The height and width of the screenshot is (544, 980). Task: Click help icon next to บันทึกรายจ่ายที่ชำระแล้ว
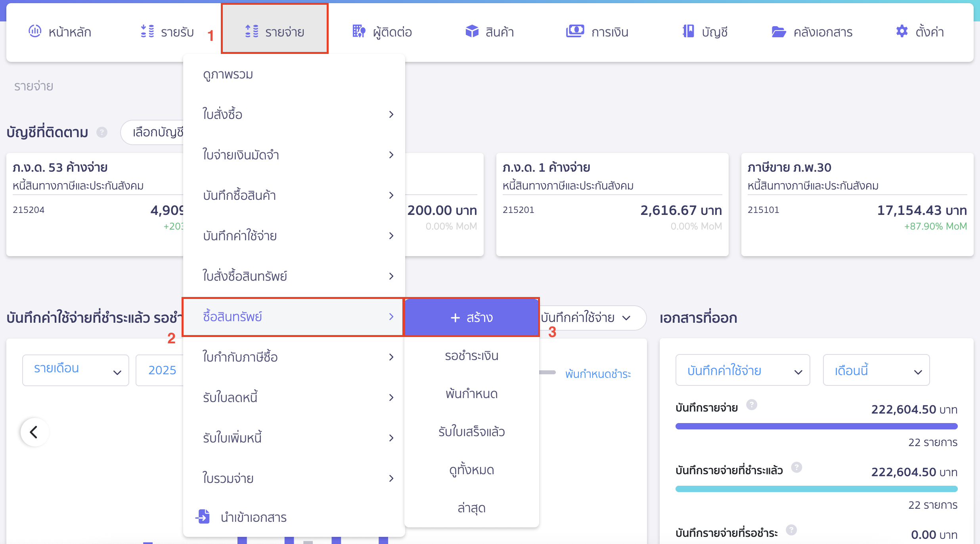[796, 467]
